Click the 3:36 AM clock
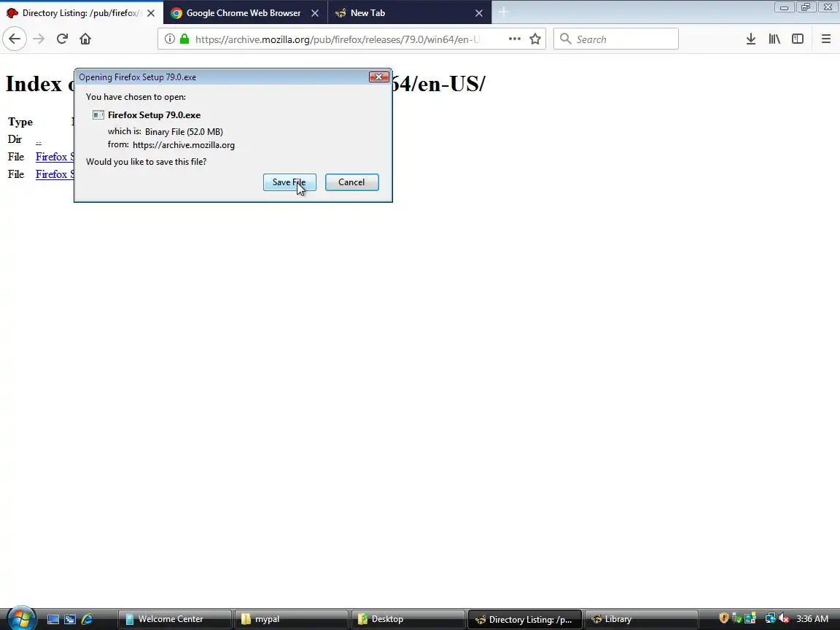 [x=812, y=619]
